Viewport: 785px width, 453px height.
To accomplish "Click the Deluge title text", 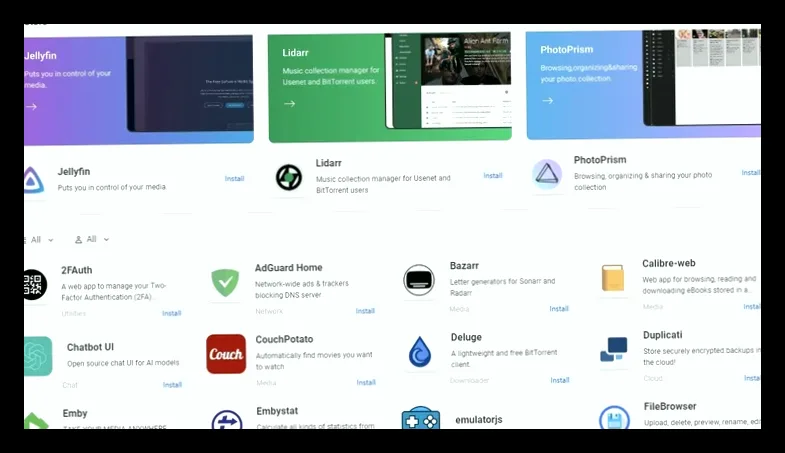I will click(x=466, y=337).
